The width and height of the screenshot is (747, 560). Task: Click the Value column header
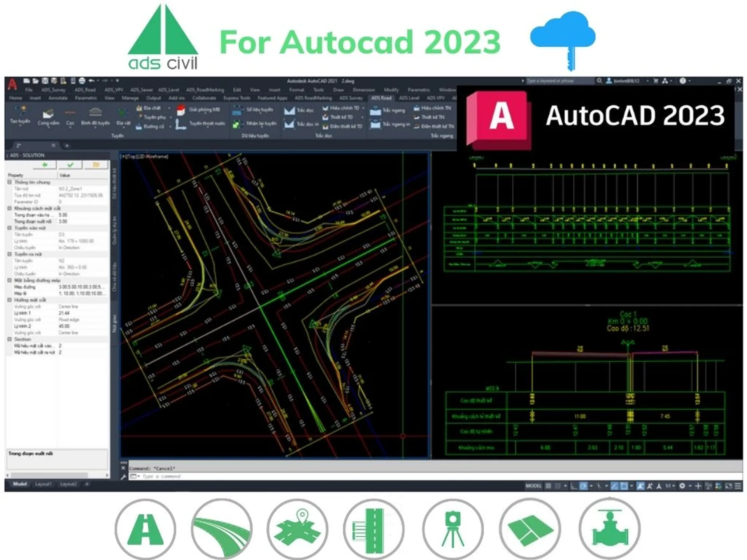coord(83,175)
